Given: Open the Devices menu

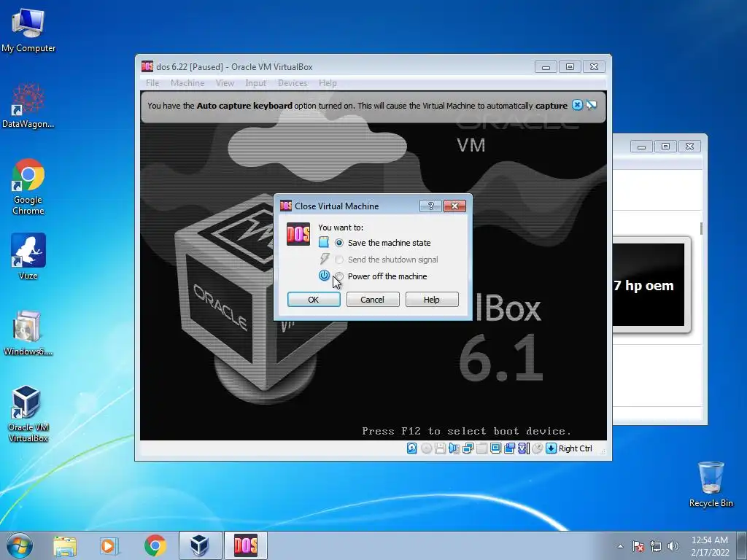Looking at the screenshot, I should pyautogui.click(x=292, y=83).
